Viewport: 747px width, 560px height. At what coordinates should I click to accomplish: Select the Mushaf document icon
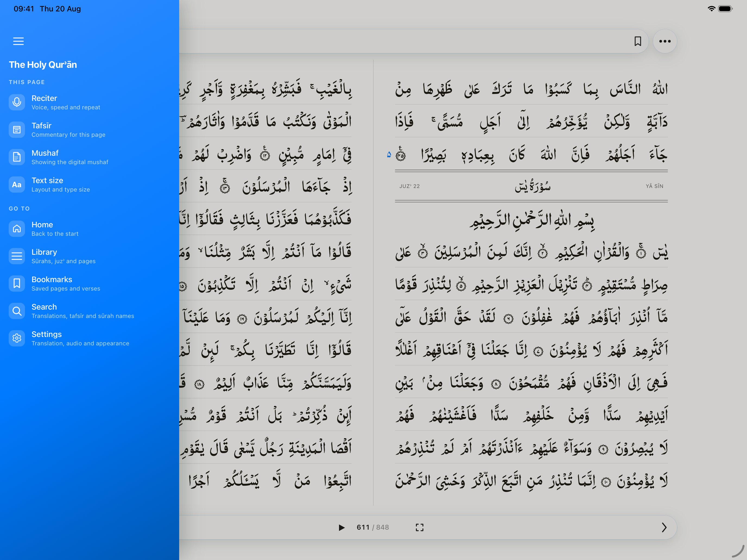pyautogui.click(x=17, y=157)
